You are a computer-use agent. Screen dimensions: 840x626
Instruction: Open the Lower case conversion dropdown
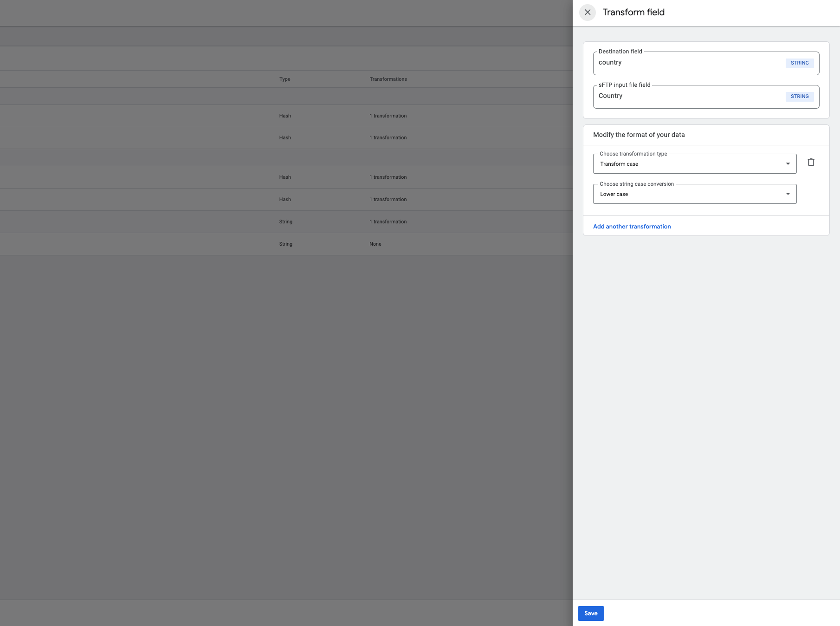pos(694,194)
